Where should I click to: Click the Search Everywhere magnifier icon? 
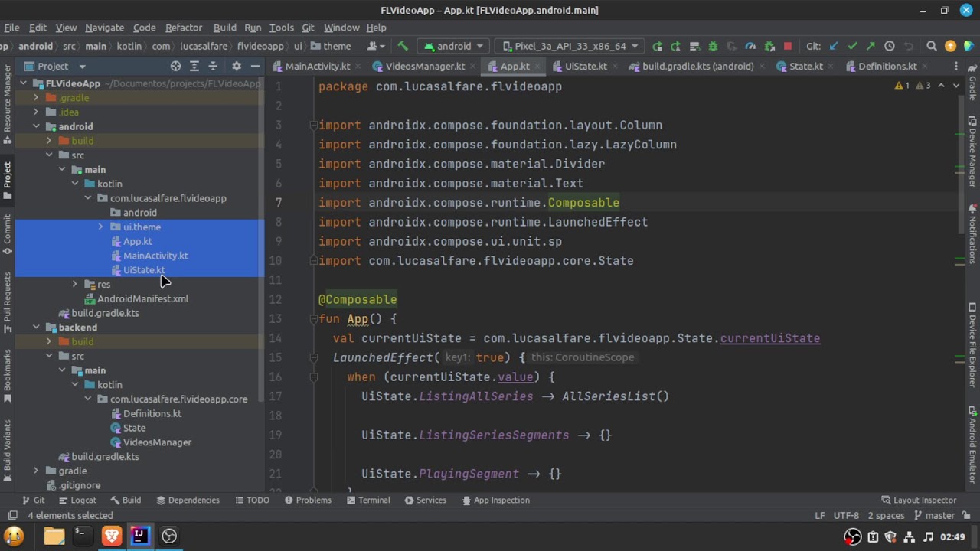[x=932, y=46]
